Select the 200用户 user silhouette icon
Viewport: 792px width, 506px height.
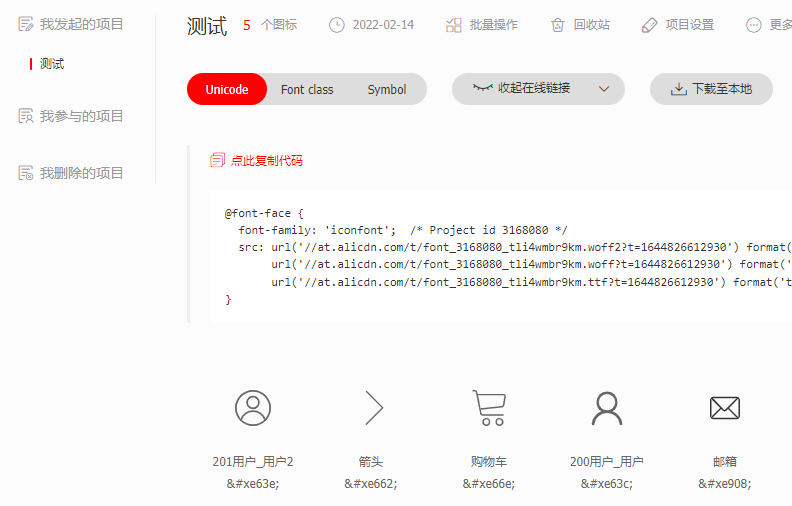[x=607, y=408]
